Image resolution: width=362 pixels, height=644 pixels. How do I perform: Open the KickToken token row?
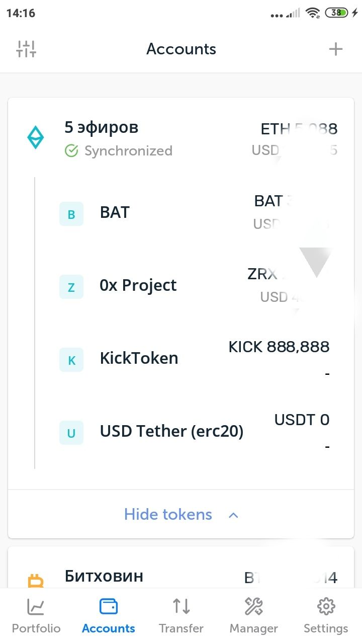coord(195,360)
